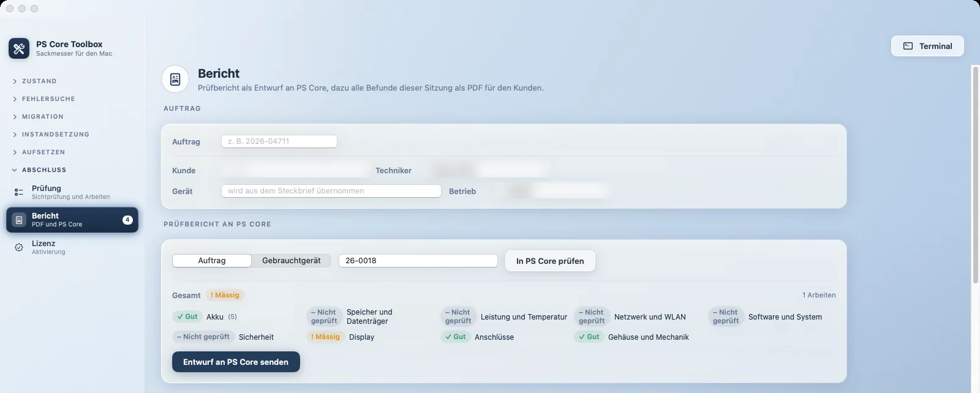The width and height of the screenshot is (980, 393).
Task: Click the Prüfung checklist icon in sidebar
Action: click(x=19, y=192)
